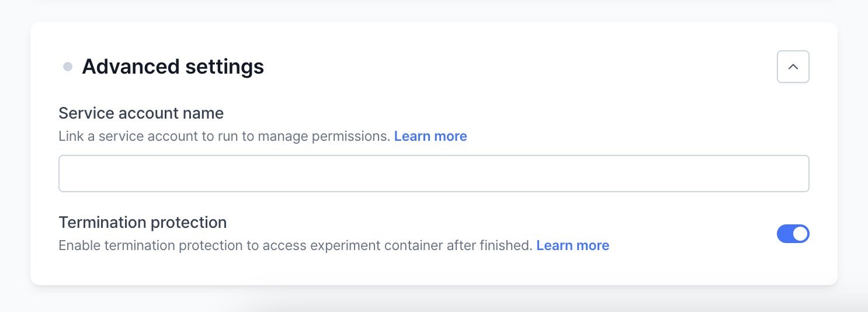Focus the Service account name input
The image size is (868, 312).
coord(433,174)
